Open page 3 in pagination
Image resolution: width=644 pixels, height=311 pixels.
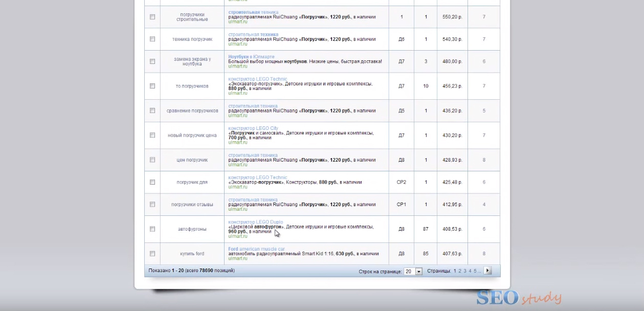pos(465,271)
